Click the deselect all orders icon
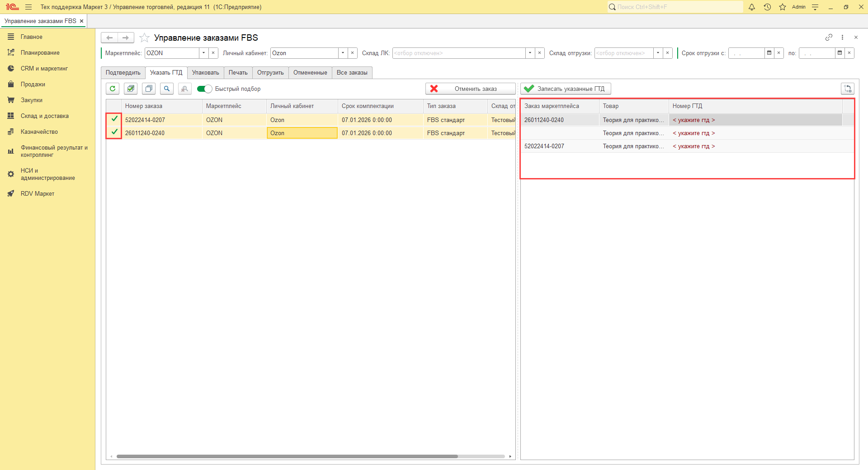The width and height of the screenshot is (868, 470). (149, 89)
